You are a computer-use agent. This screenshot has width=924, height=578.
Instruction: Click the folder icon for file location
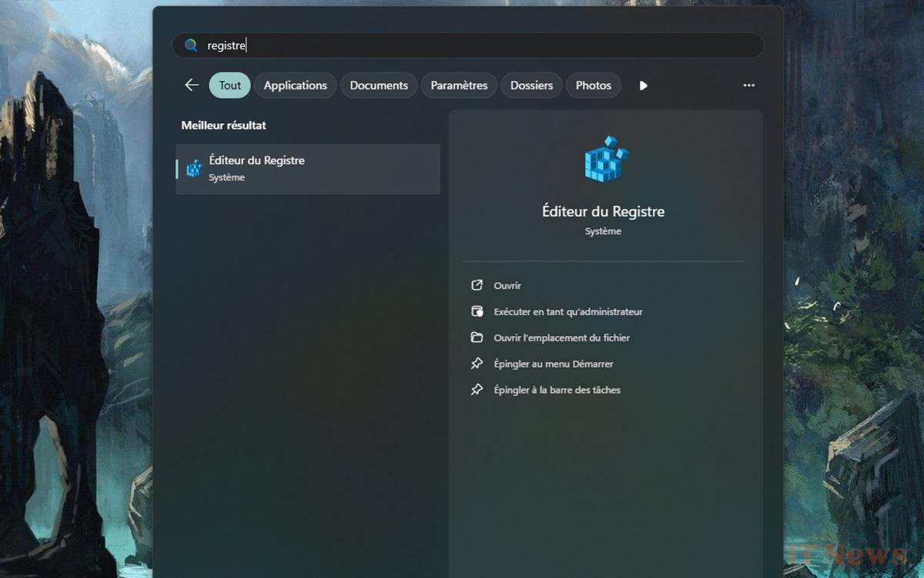(477, 338)
